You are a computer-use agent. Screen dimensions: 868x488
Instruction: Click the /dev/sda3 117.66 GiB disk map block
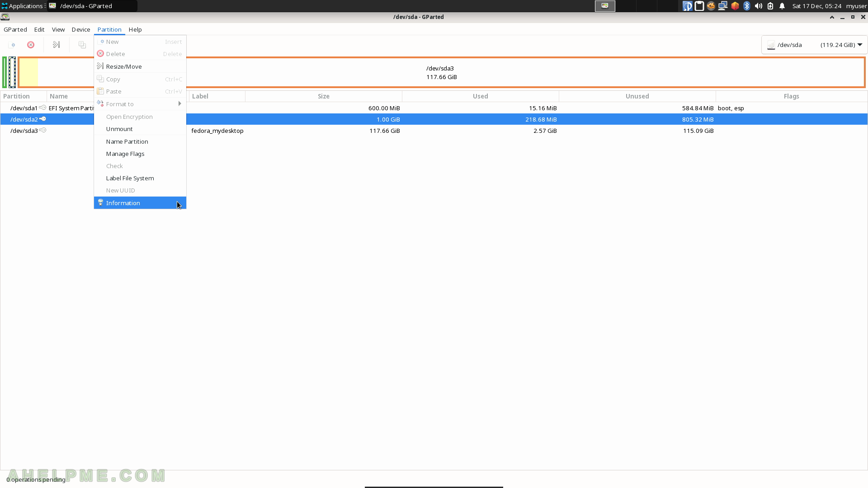442,72
